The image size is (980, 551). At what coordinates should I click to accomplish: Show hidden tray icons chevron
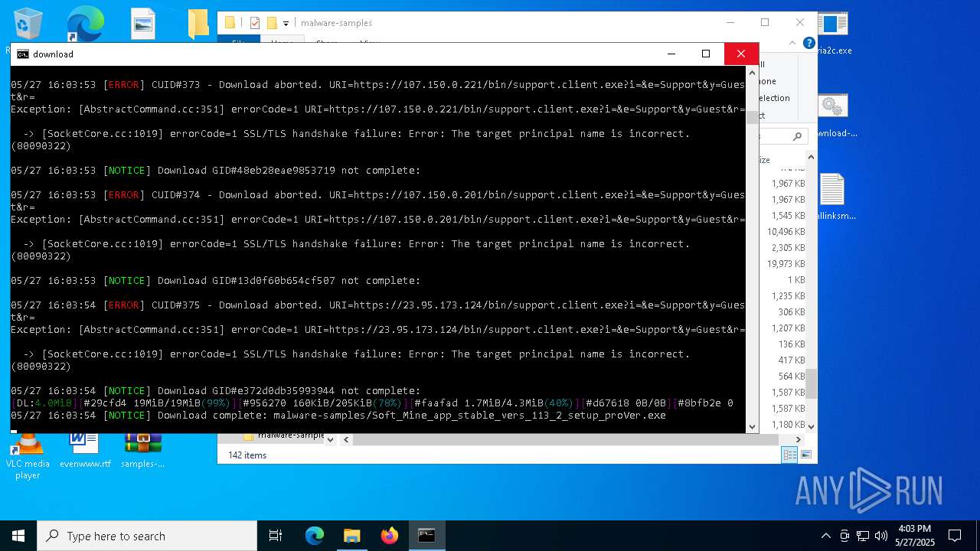click(x=825, y=536)
